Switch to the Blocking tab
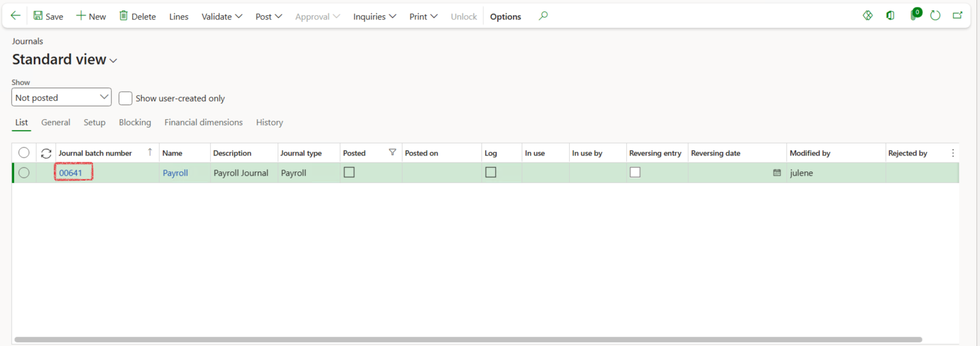Image resolution: width=980 pixels, height=346 pixels. (x=135, y=122)
